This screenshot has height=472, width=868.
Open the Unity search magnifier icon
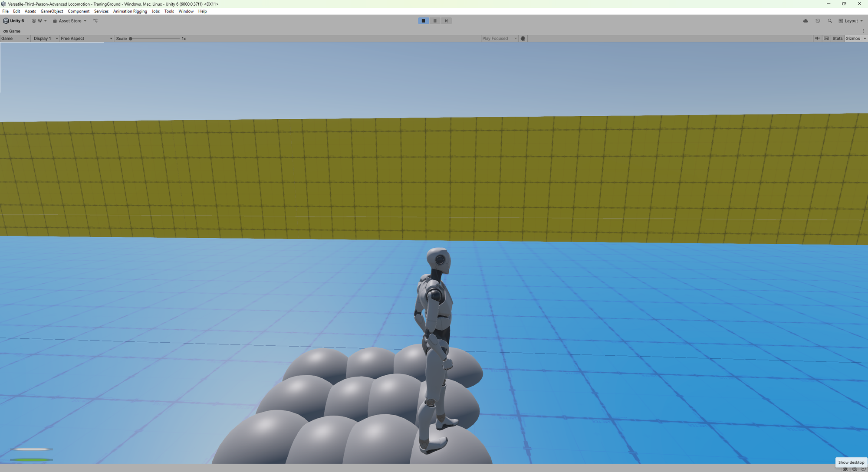830,21
